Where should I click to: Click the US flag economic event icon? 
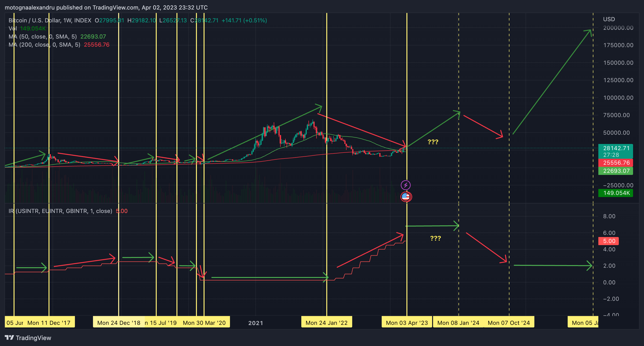pyautogui.click(x=406, y=197)
